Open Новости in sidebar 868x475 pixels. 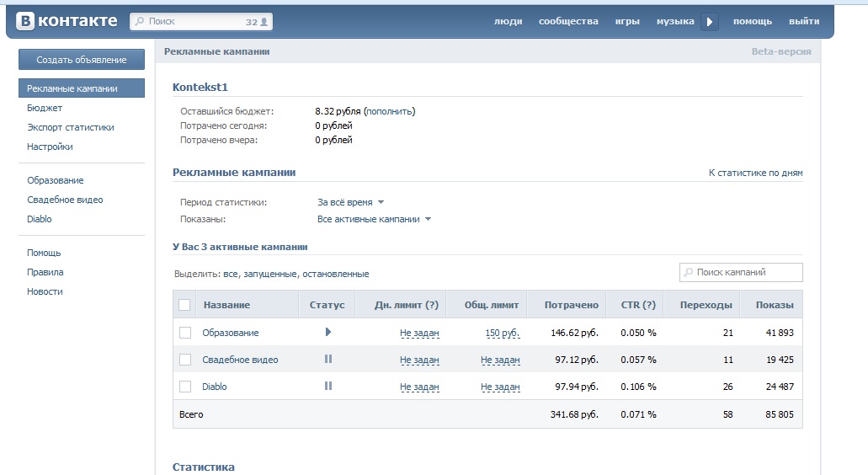pos(45,291)
